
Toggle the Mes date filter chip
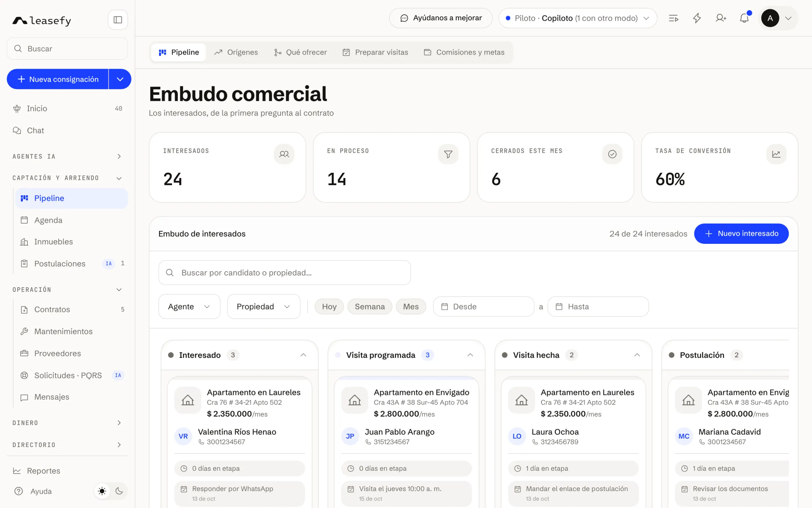coord(411,306)
